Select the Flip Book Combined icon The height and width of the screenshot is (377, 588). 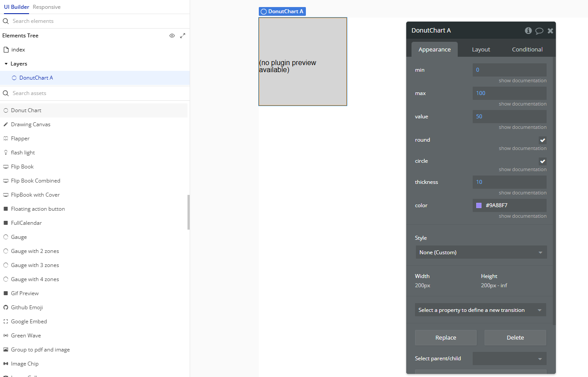(6, 181)
